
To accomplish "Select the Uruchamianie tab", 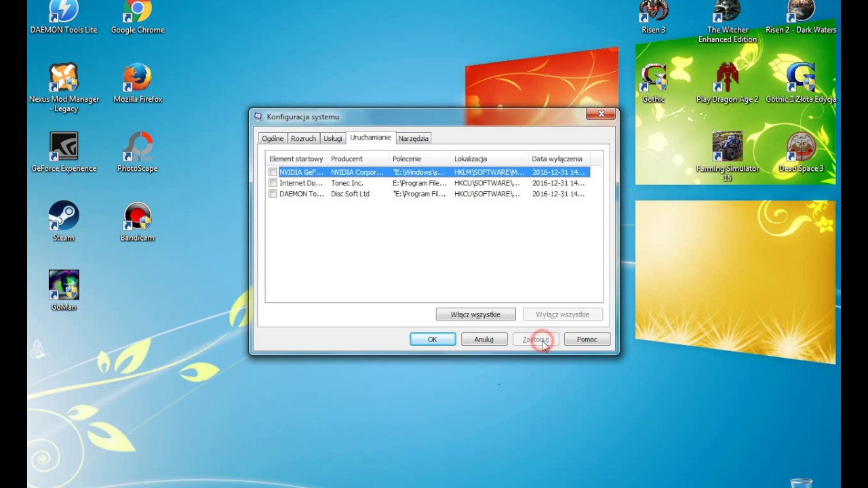I will point(370,138).
